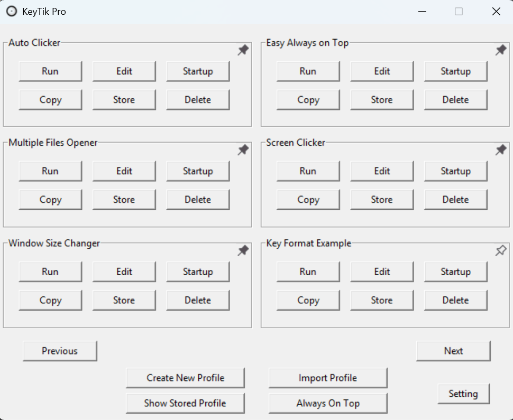Store the Window Size Changer profile
Viewport: 513px width, 420px height.
(x=124, y=301)
